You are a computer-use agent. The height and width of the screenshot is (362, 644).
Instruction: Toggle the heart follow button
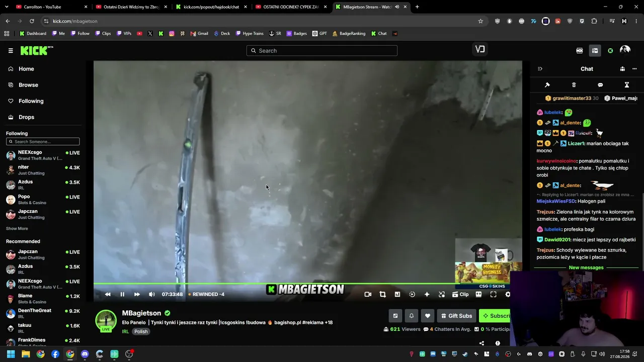(428, 316)
